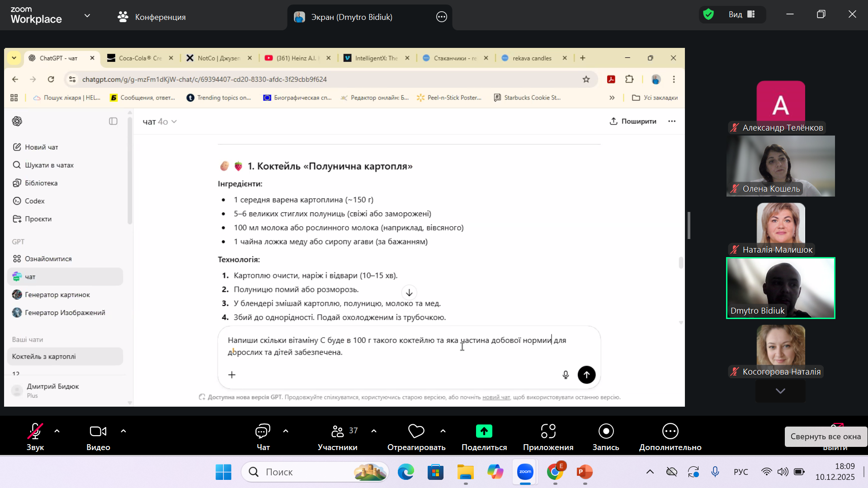Switch to the Coca-Cola browser tab
Viewport: 868px width, 488px height.
[139, 58]
